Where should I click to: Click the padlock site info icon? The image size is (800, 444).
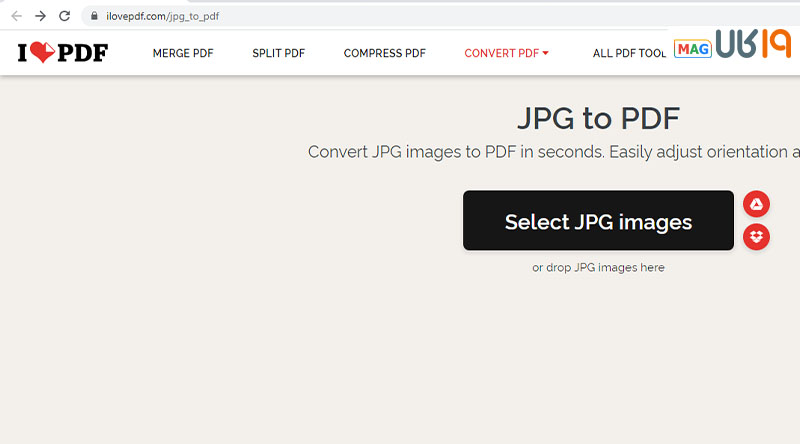click(94, 16)
